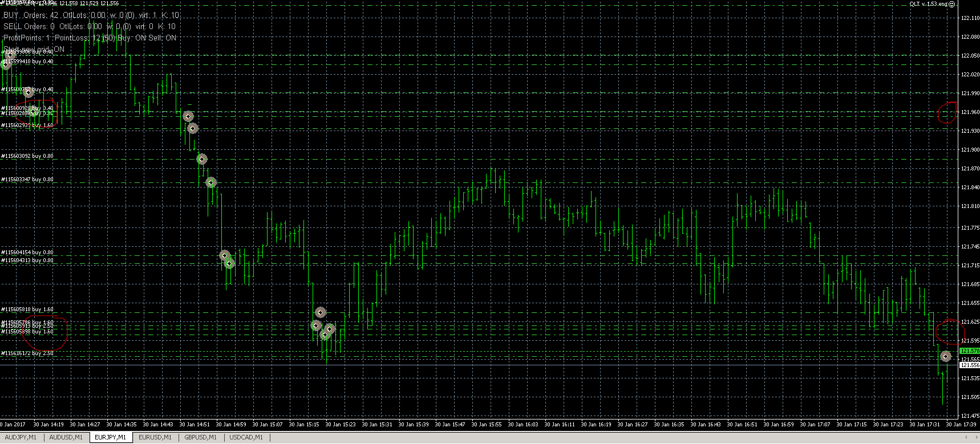Switch to the AUDUSD,M1 chart tab

pyautogui.click(x=66, y=438)
